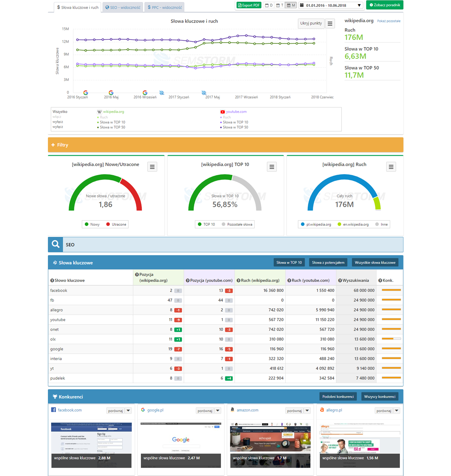Expand the Filtry panel
The image size is (451, 476).
point(60,145)
